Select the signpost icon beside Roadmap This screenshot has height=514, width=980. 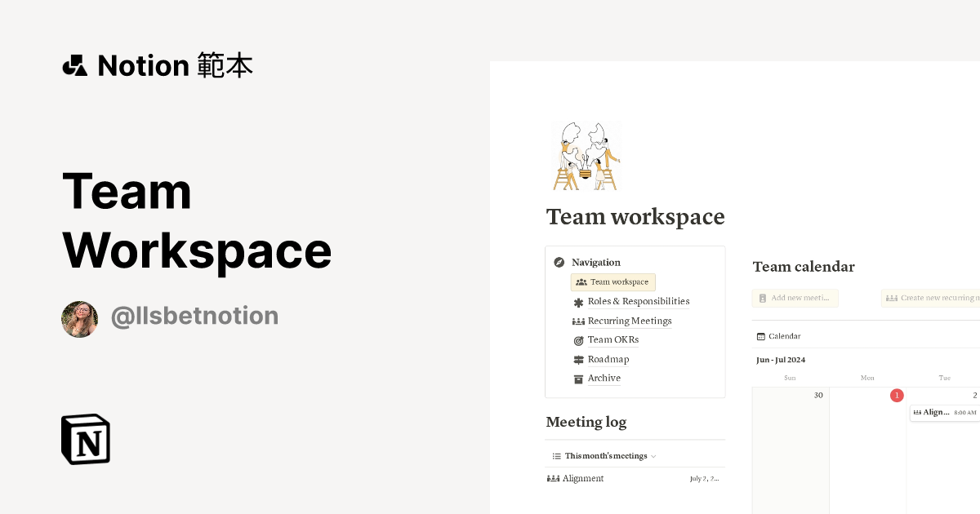pyautogui.click(x=578, y=359)
